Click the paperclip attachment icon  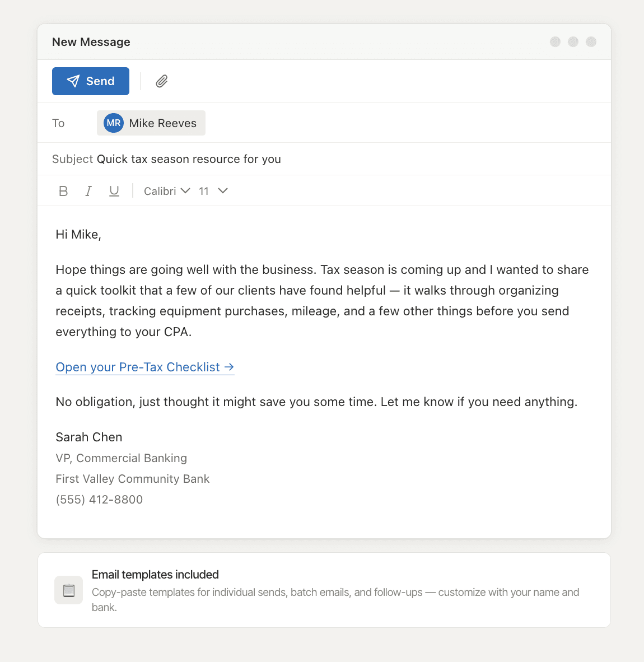161,81
